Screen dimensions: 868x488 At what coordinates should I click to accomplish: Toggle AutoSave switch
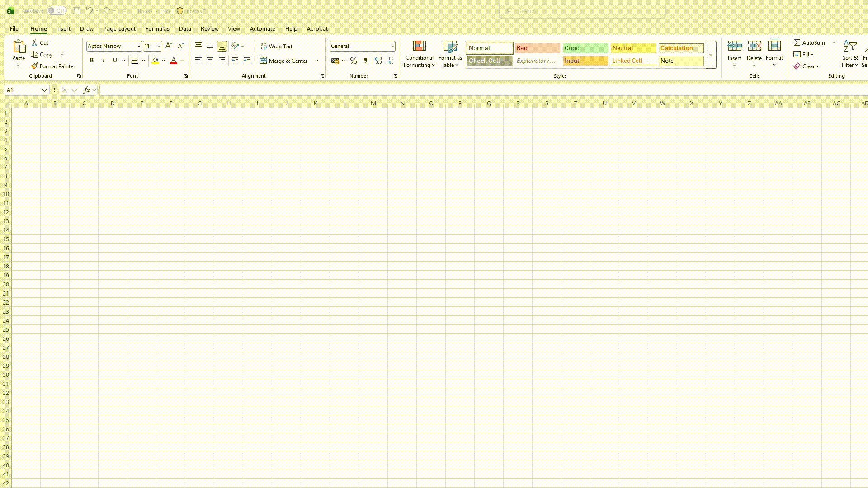pos(57,11)
